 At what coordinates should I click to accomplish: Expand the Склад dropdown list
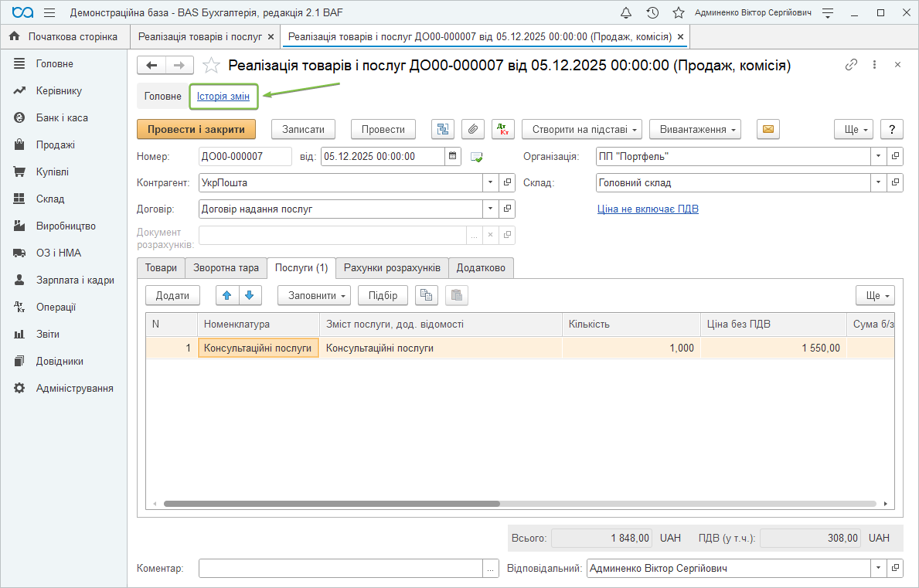tap(879, 183)
